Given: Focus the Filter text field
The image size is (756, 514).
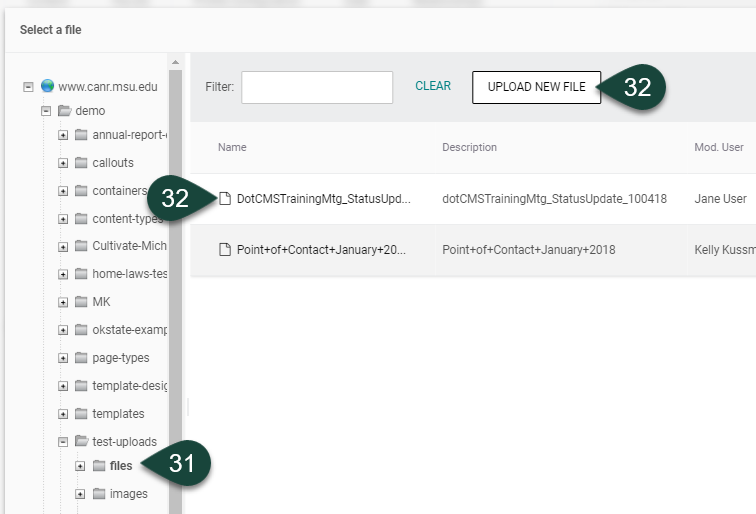Looking at the screenshot, I should [316, 87].
